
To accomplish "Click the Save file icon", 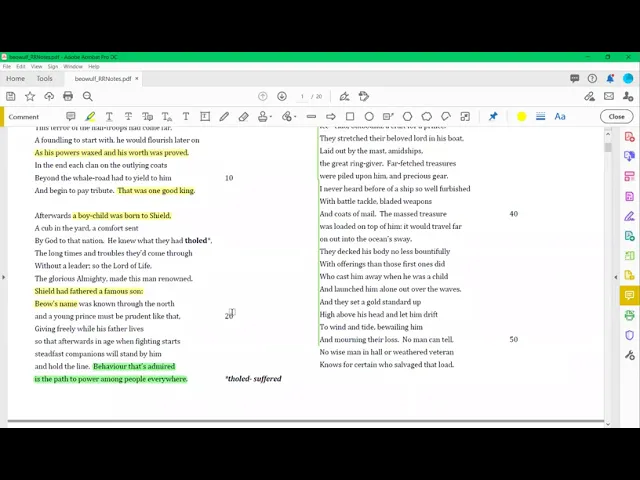I will [x=11, y=96].
